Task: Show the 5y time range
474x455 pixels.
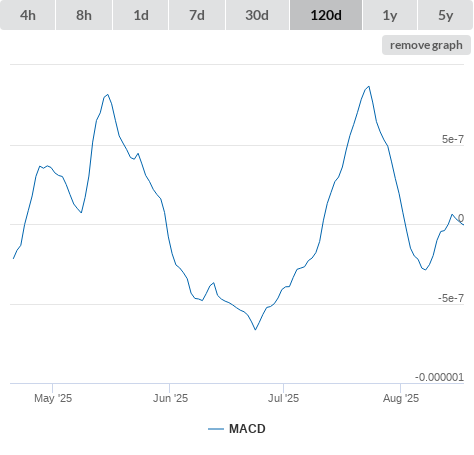Action: coord(446,15)
